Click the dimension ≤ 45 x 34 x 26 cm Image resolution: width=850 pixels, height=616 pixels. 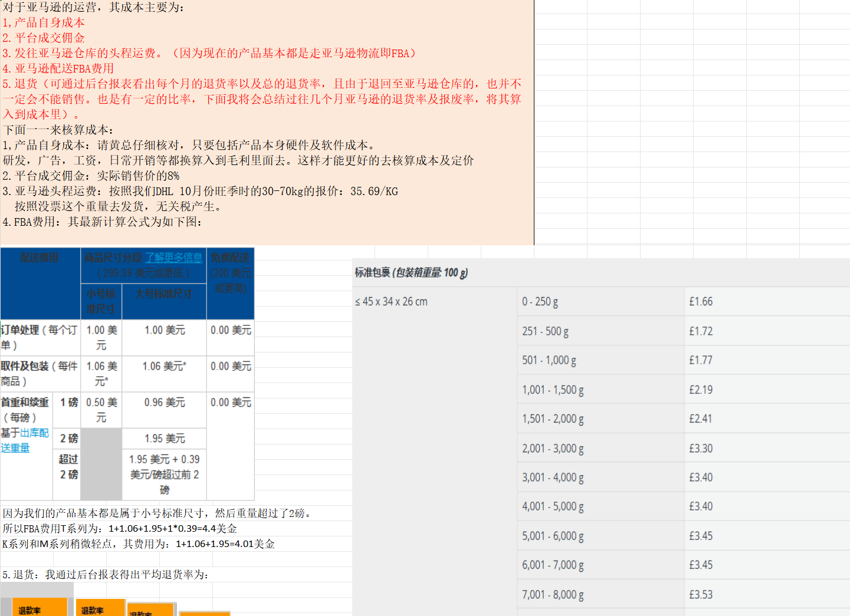(391, 302)
